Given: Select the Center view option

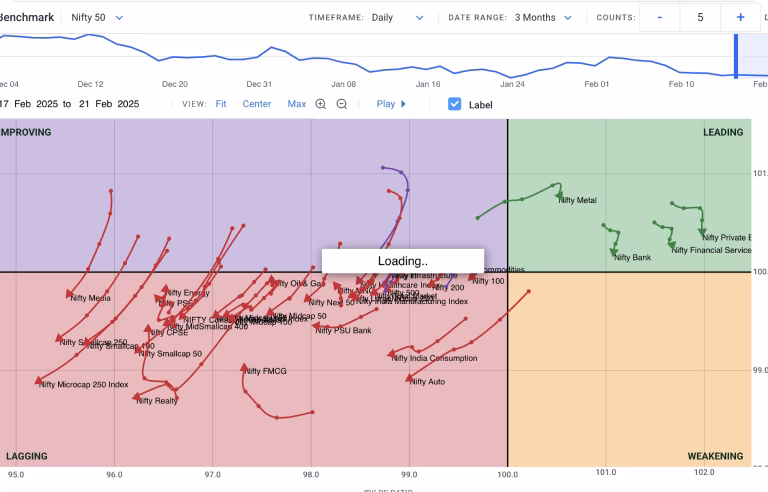Looking at the screenshot, I should point(257,104).
